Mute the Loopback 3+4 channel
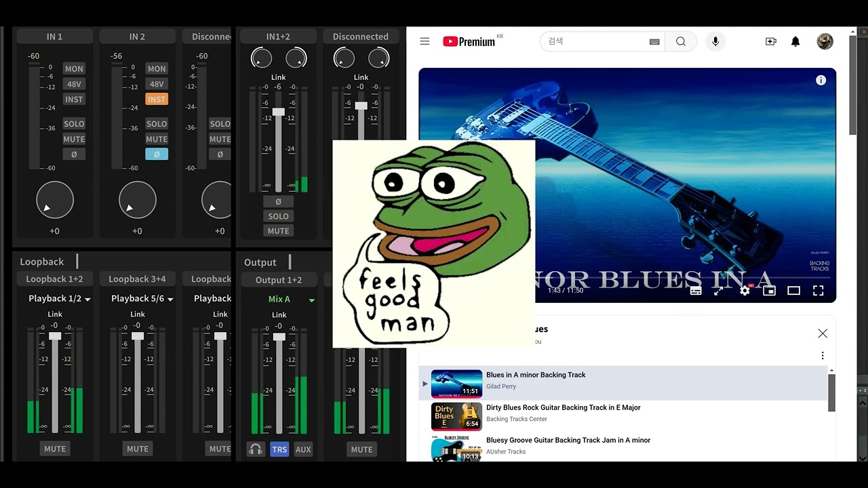Screen dimensions: 868x488 (138, 449)
